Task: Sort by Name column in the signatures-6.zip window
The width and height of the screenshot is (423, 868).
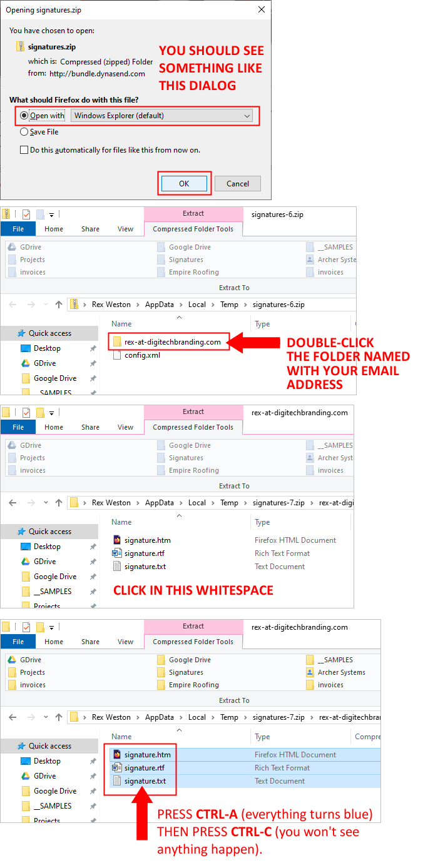Action: [121, 324]
